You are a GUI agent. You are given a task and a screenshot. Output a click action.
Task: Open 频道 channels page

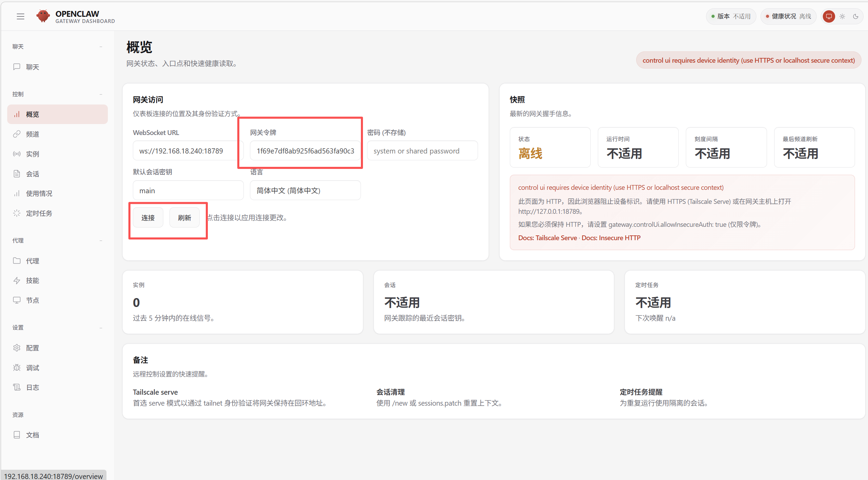[x=32, y=134]
